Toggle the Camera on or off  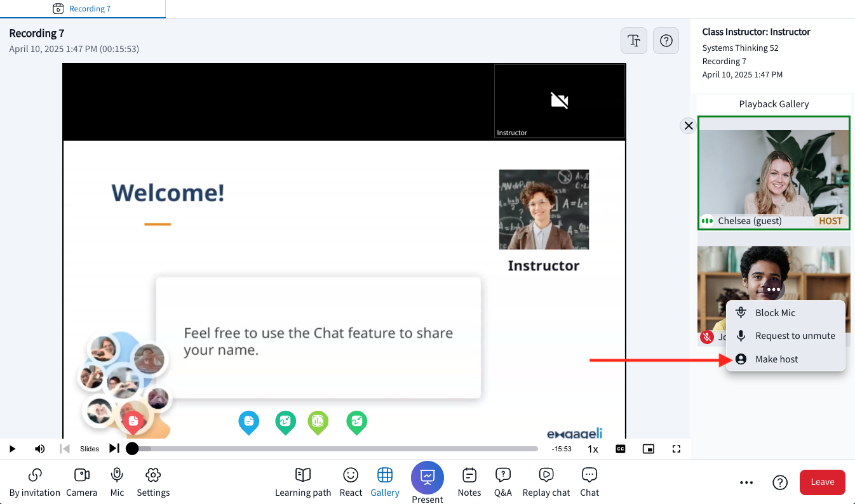[82, 482]
